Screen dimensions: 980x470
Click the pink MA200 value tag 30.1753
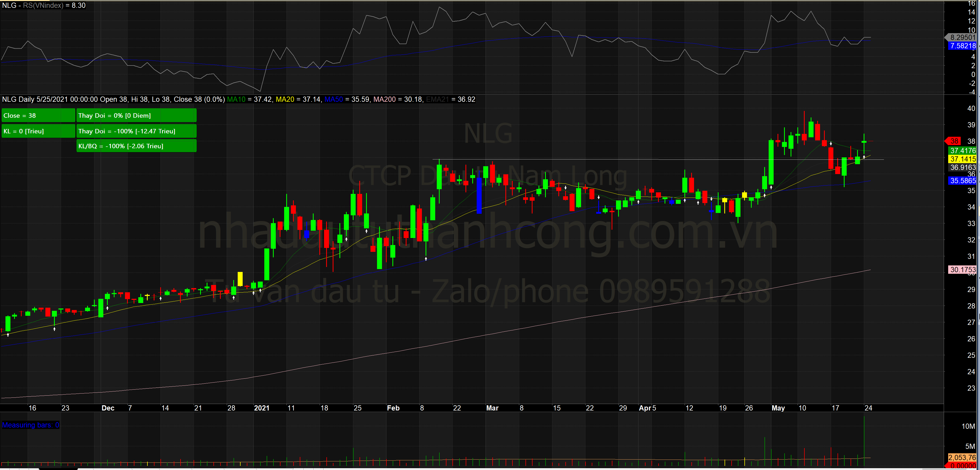click(963, 269)
